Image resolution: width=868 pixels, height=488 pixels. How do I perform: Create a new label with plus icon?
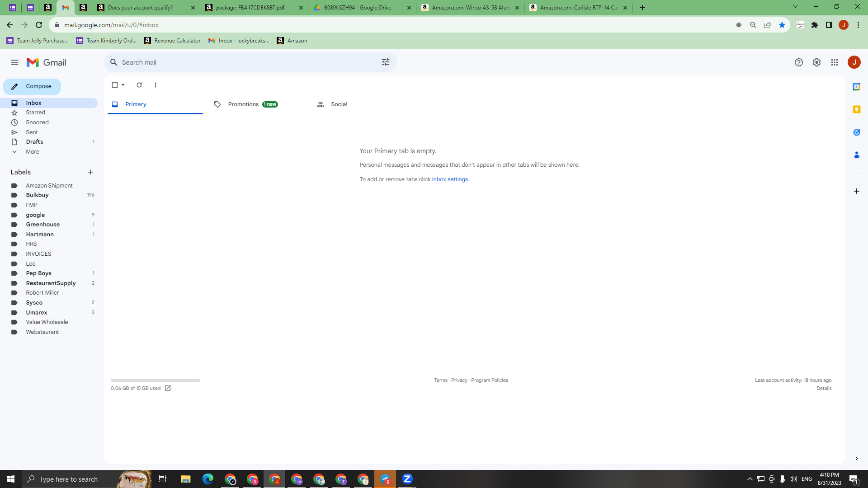90,172
